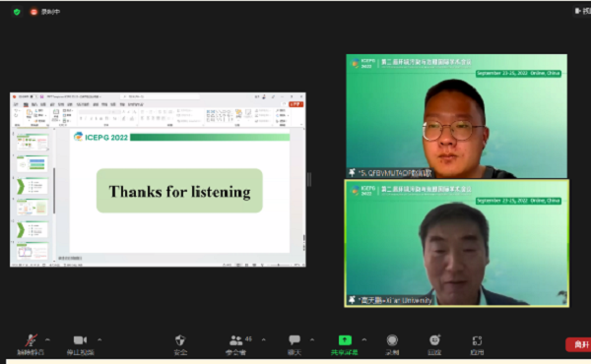Click the red recording indicator at top
591x364 pixels.
(x=33, y=12)
